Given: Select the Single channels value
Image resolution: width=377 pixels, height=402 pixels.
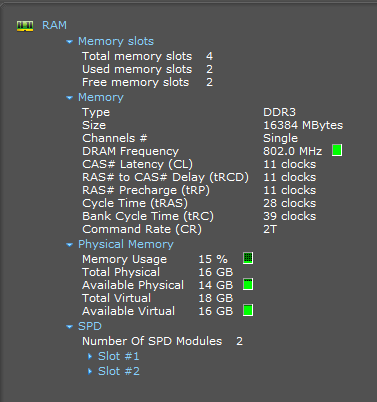Looking at the screenshot, I should (280, 138).
